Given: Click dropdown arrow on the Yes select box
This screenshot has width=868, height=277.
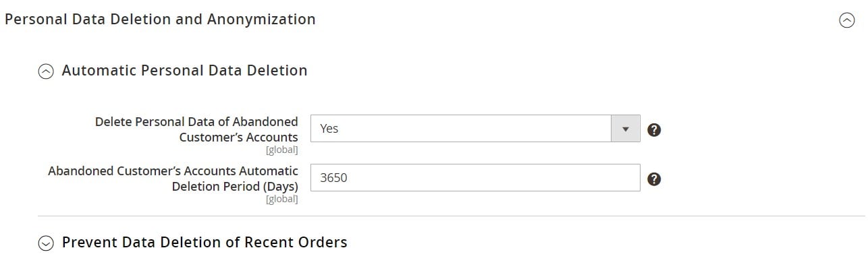Looking at the screenshot, I should coord(626,129).
